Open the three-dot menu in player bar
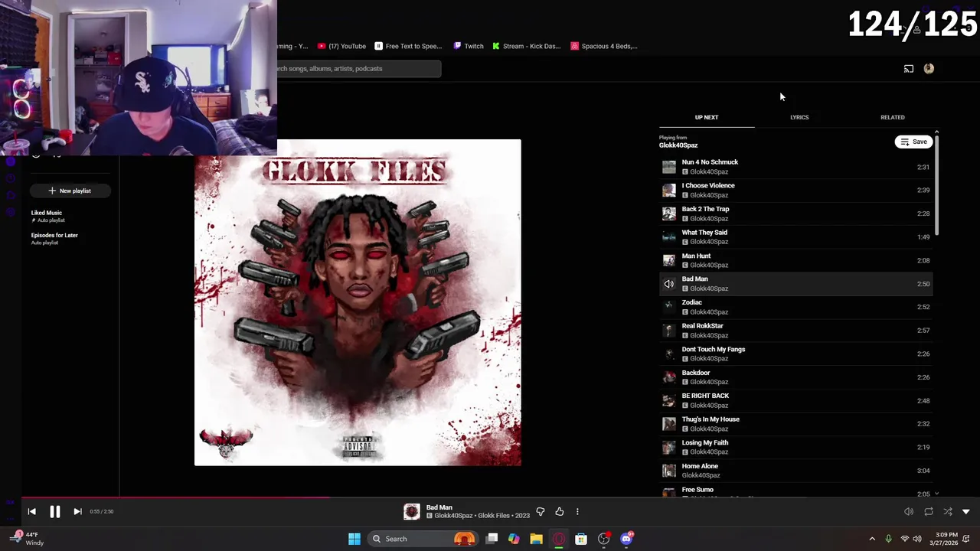 [x=577, y=511]
